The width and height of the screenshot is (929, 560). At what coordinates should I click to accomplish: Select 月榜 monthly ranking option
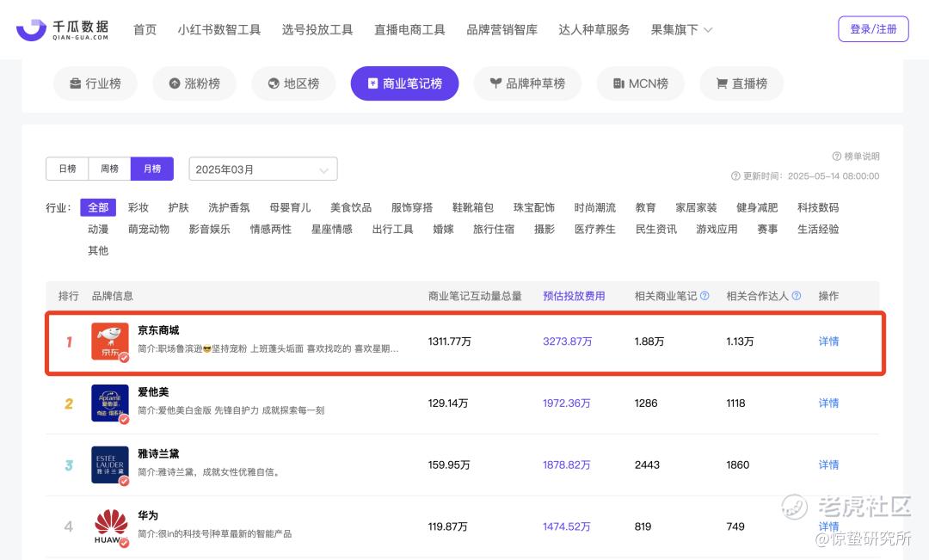point(152,169)
